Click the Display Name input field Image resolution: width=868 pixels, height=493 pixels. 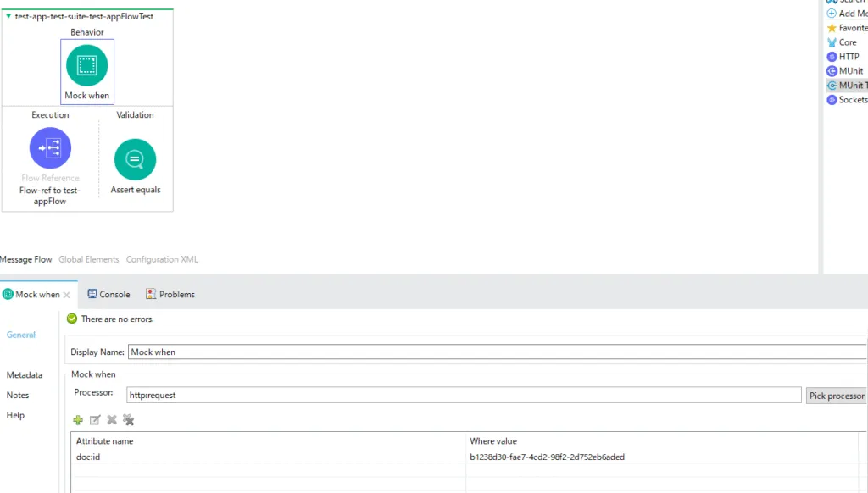(497, 352)
